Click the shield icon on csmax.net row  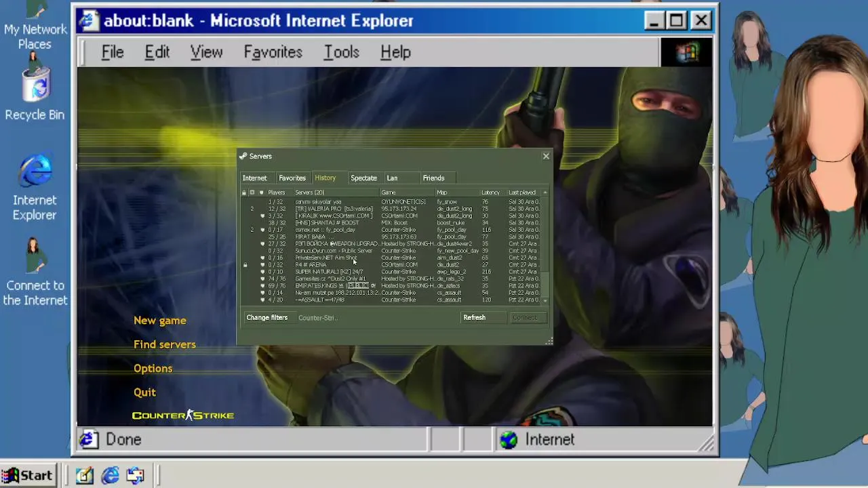262,230
